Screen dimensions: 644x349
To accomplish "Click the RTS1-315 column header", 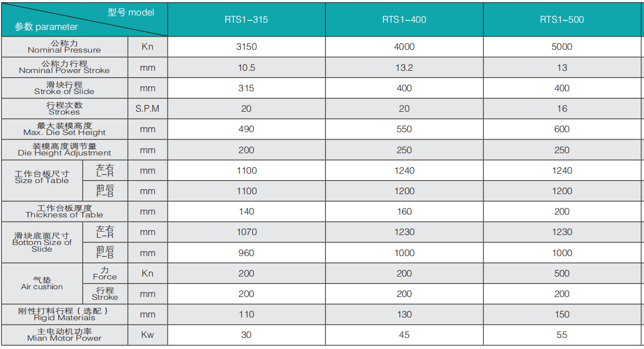I will [x=246, y=19].
